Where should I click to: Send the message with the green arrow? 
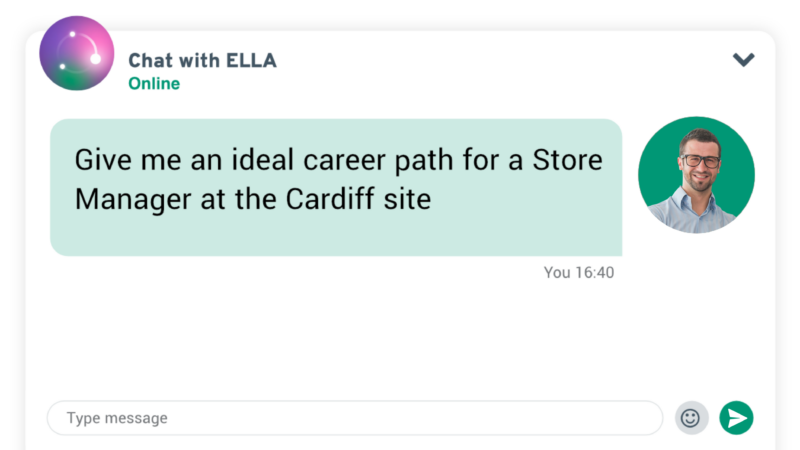click(x=736, y=418)
